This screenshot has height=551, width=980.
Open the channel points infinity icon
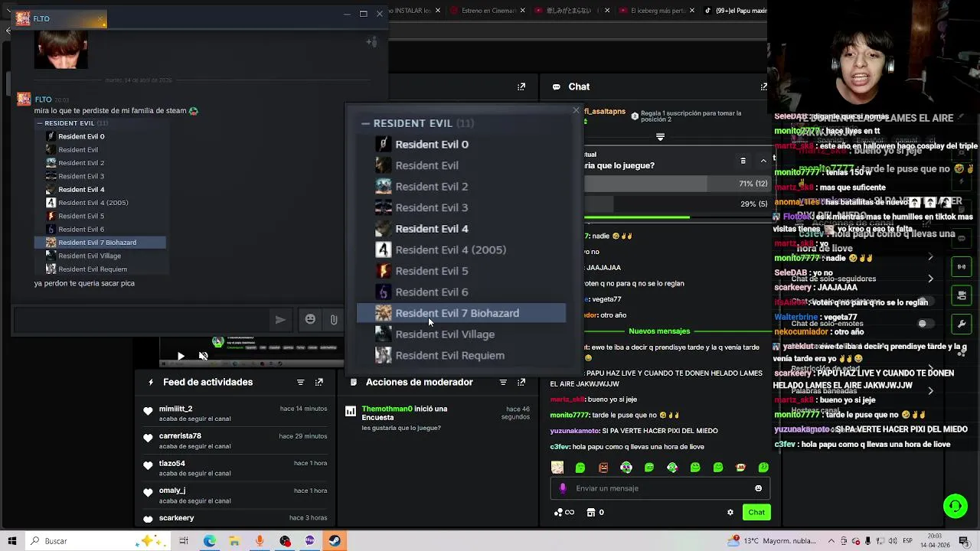(x=564, y=512)
